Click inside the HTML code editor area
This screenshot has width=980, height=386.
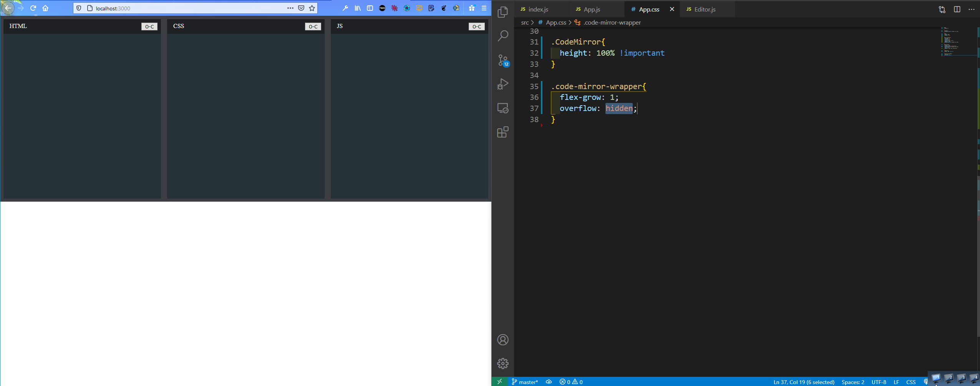click(82, 116)
